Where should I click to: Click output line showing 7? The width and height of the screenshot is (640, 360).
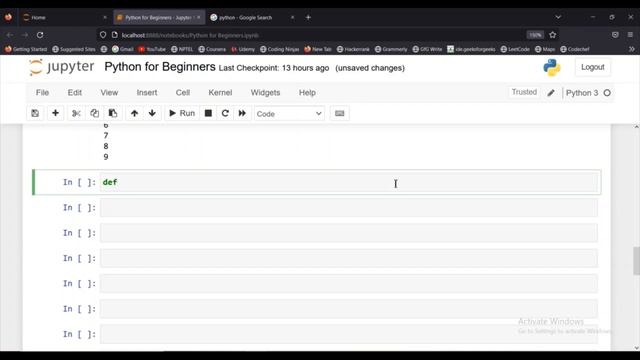coord(106,136)
